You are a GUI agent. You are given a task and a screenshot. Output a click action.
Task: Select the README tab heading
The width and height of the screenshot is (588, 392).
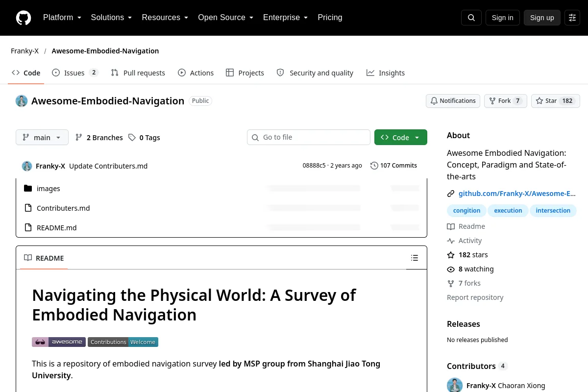(x=44, y=258)
